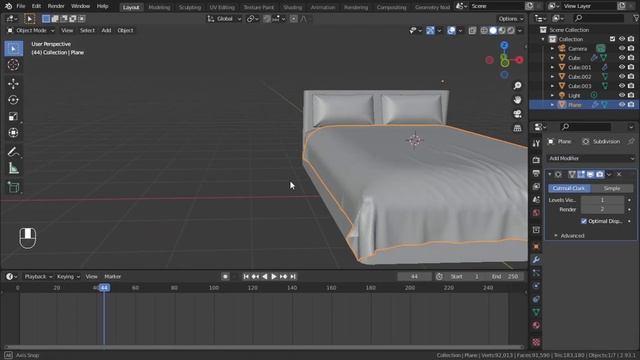Open the Add Modifier dropdown
The image size is (640, 360).
click(591, 158)
